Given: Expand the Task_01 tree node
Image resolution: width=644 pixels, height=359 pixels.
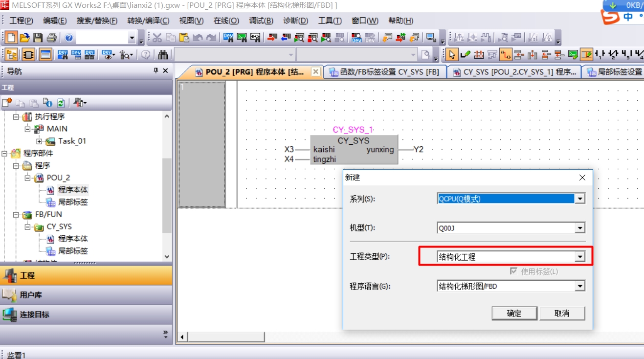Looking at the screenshot, I should 40,141.
